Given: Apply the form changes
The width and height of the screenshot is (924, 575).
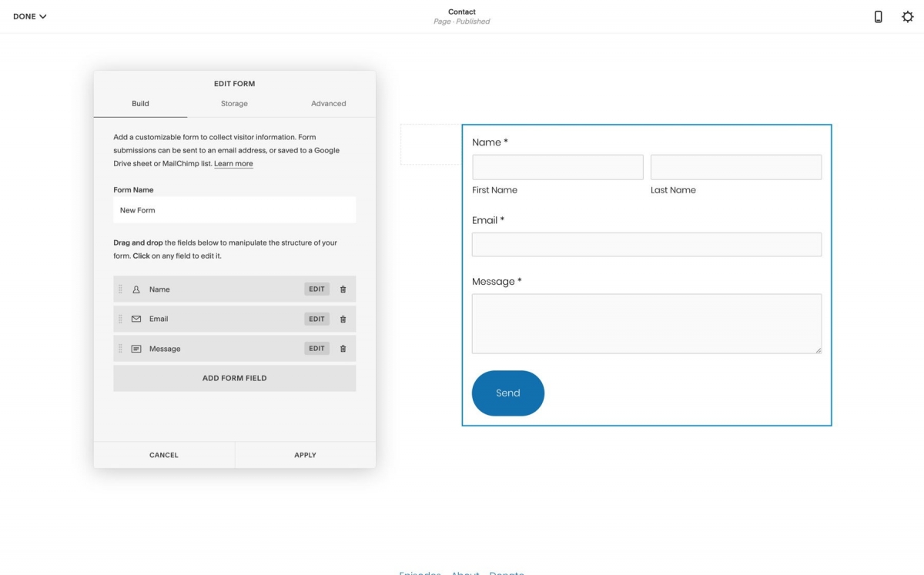Looking at the screenshot, I should click(x=305, y=454).
